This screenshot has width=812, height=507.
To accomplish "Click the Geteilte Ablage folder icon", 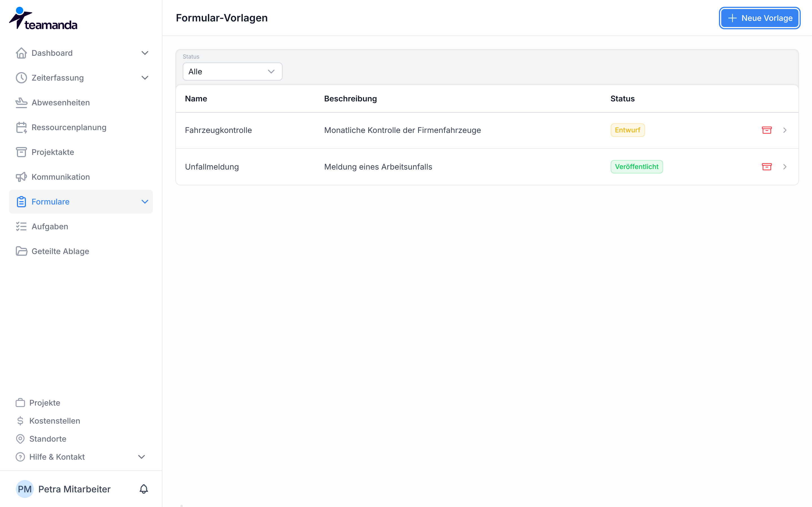I will click(x=21, y=251).
